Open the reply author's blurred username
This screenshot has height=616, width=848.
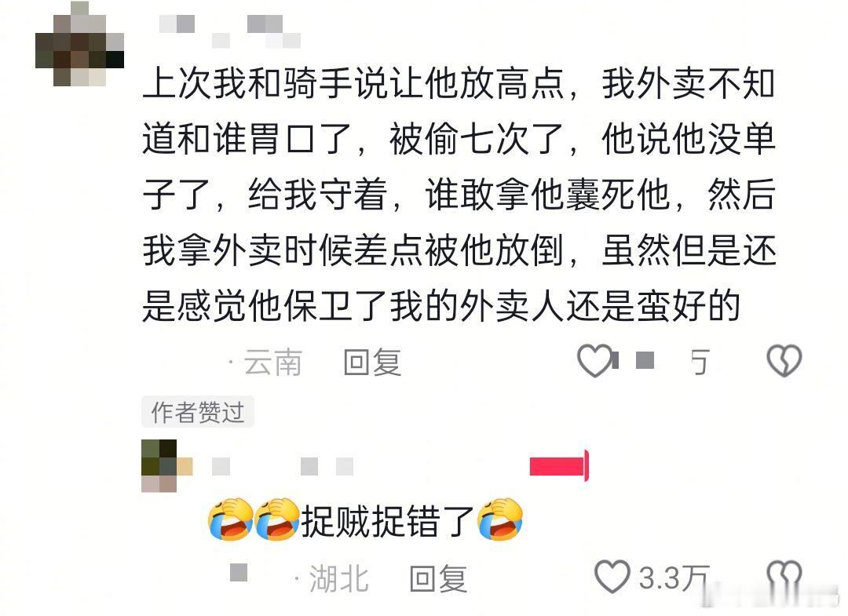(x=283, y=466)
